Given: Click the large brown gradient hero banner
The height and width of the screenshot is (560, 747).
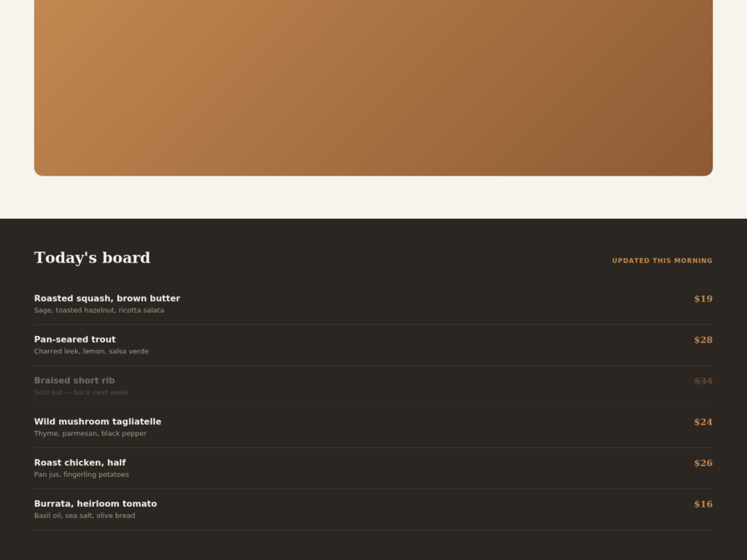Looking at the screenshot, I should [373, 87].
